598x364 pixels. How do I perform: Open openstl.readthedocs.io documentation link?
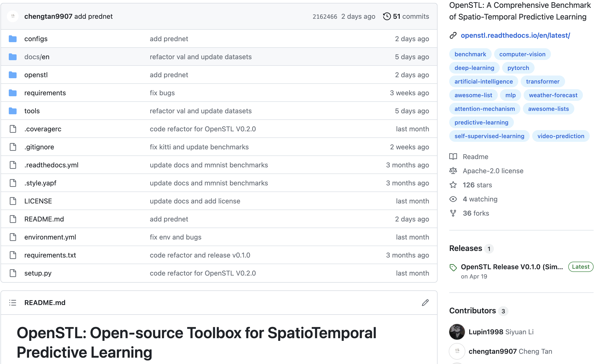point(515,35)
